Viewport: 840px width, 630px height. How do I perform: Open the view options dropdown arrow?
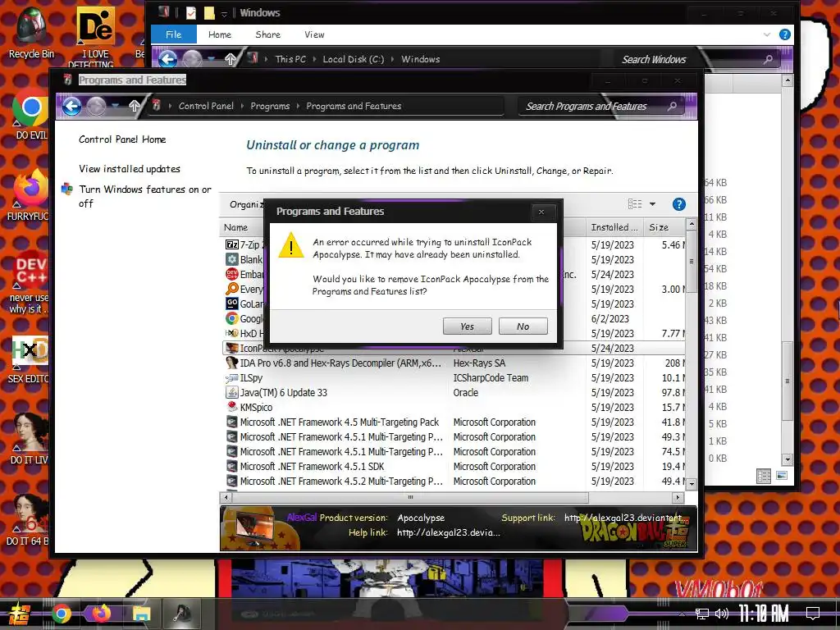point(652,204)
